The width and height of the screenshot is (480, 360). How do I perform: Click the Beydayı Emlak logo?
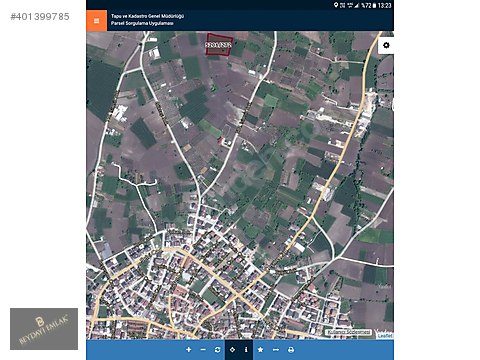[x=44, y=329]
